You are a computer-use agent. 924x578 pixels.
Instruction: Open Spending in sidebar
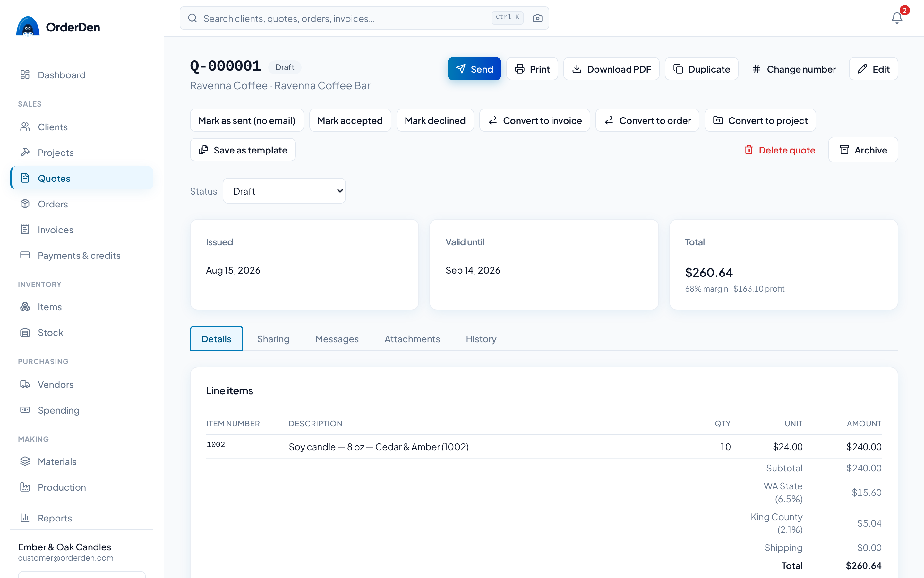click(82, 410)
